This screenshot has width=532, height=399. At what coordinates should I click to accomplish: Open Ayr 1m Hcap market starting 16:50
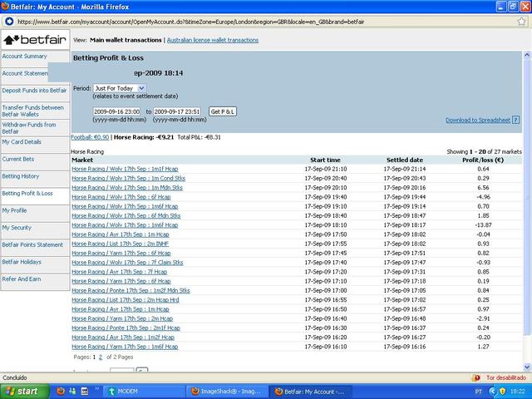[x=121, y=309]
